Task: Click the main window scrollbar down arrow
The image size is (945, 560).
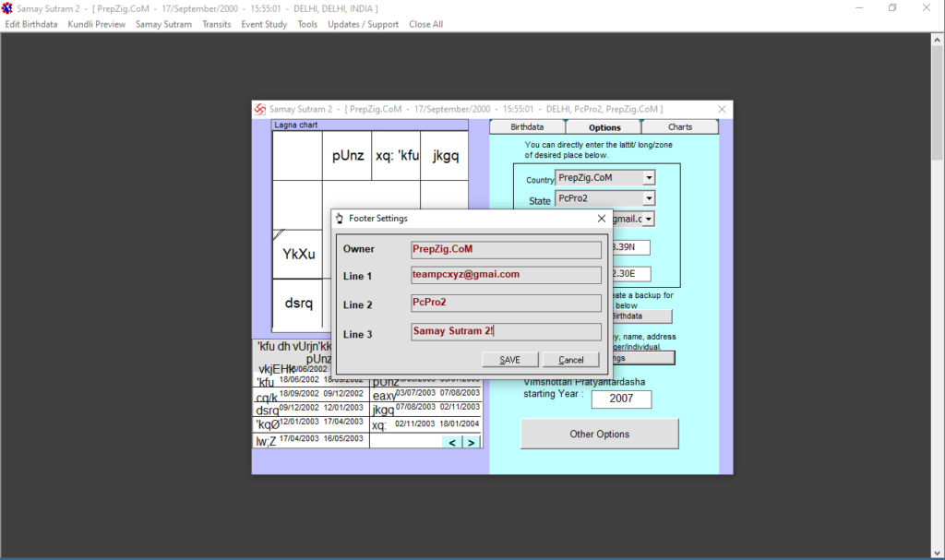Action: click(x=938, y=553)
